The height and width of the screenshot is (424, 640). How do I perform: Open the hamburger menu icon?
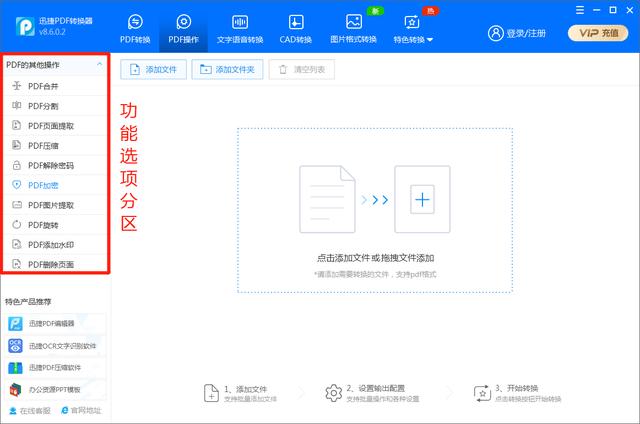[580, 10]
